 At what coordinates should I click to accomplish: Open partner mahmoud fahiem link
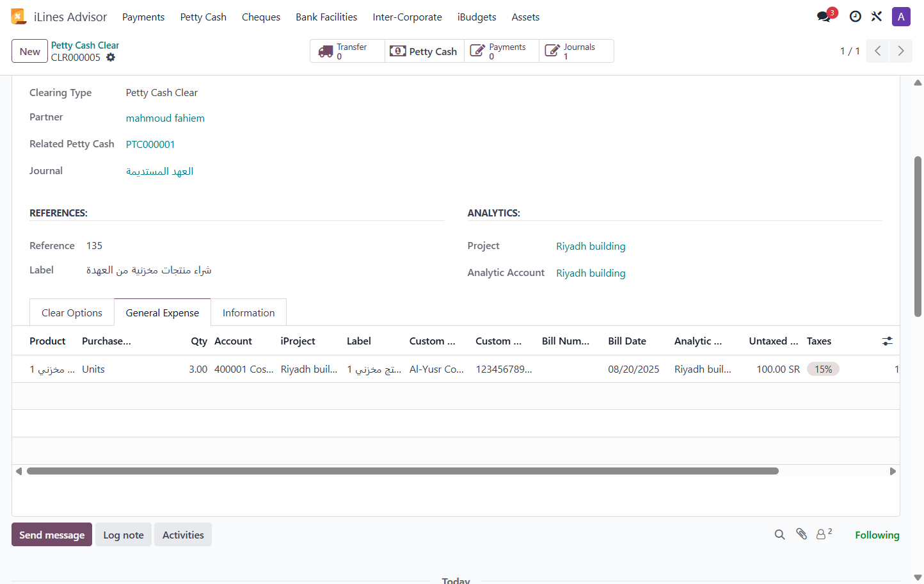pos(165,118)
